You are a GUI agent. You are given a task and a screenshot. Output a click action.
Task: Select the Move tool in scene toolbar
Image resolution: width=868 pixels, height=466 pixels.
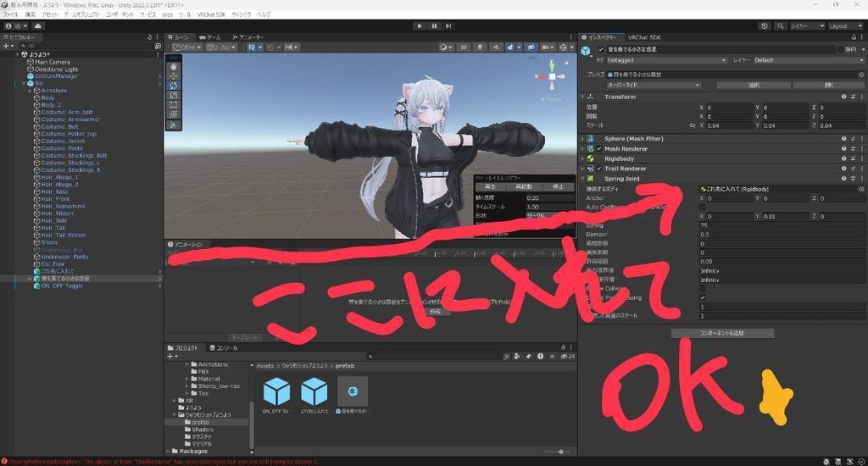pyautogui.click(x=174, y=75)
